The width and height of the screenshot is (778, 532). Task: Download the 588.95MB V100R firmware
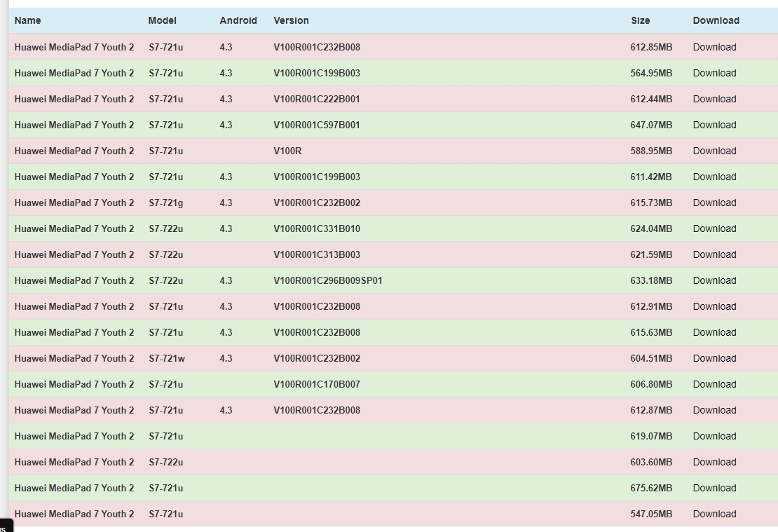(714, 151)
